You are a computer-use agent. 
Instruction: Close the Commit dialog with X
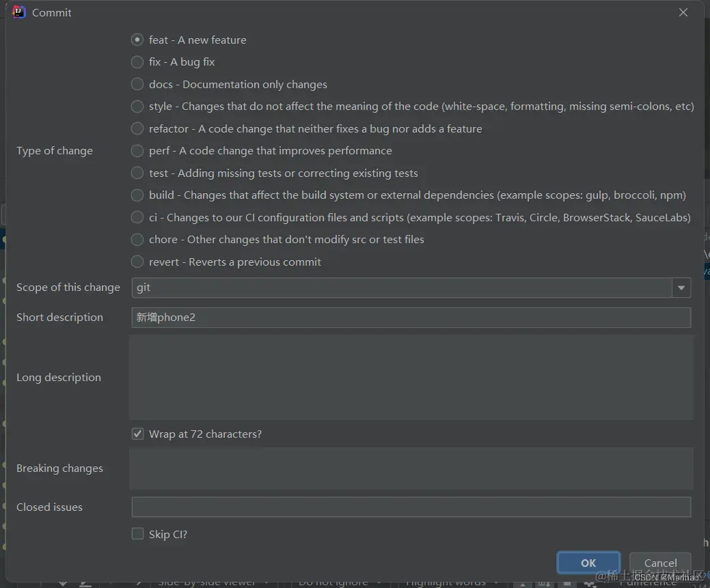tap(683, 12)
